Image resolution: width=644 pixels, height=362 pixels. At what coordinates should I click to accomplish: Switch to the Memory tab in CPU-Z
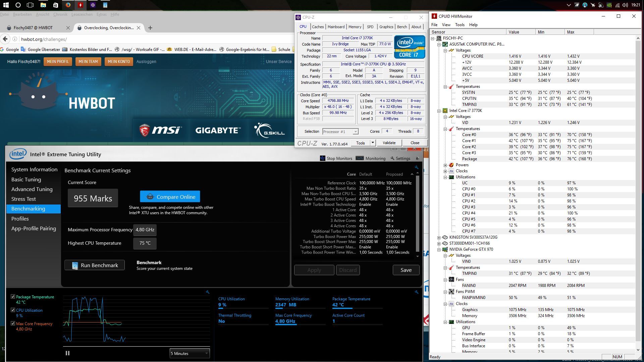click(355, 27)
